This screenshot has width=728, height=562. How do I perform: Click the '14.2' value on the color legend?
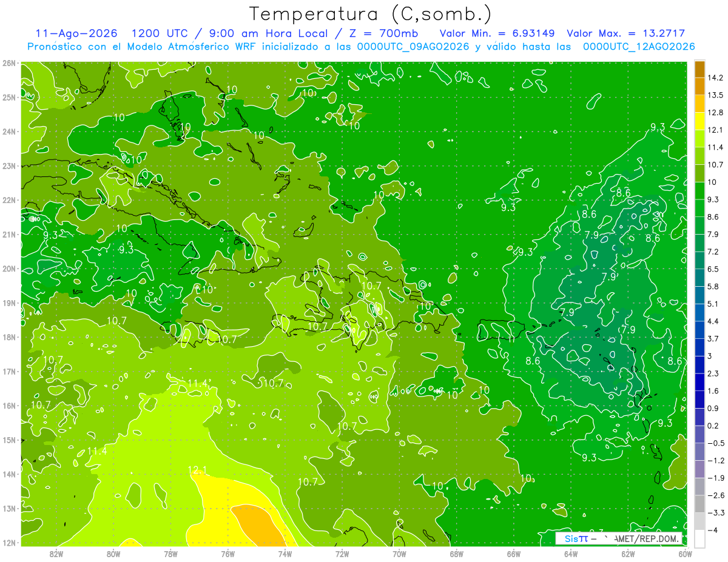pos(716,78)
